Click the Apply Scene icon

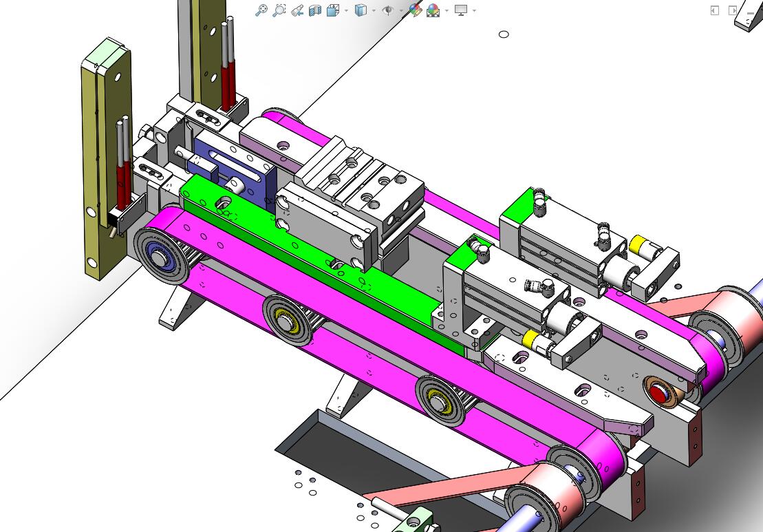coord(433,10)
